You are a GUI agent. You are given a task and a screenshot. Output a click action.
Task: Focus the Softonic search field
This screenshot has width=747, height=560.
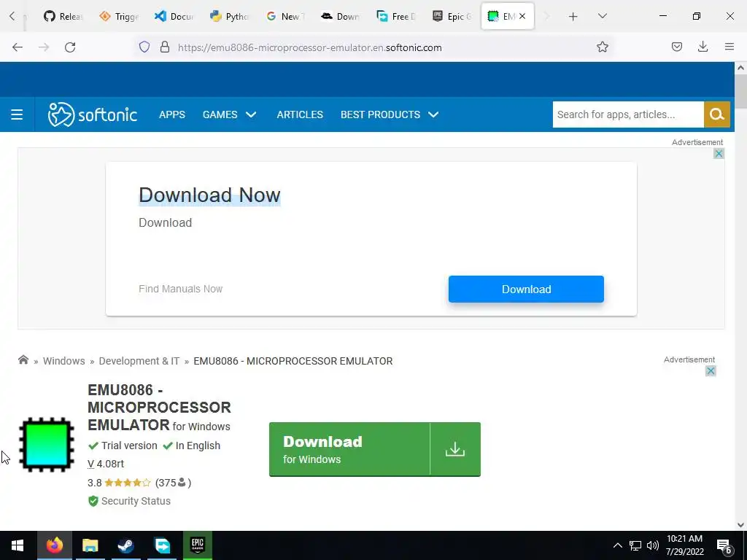(x=628, y=114)
